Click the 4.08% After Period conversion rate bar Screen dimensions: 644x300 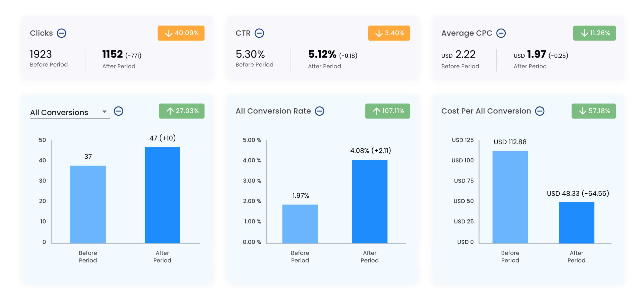(369, 201)
